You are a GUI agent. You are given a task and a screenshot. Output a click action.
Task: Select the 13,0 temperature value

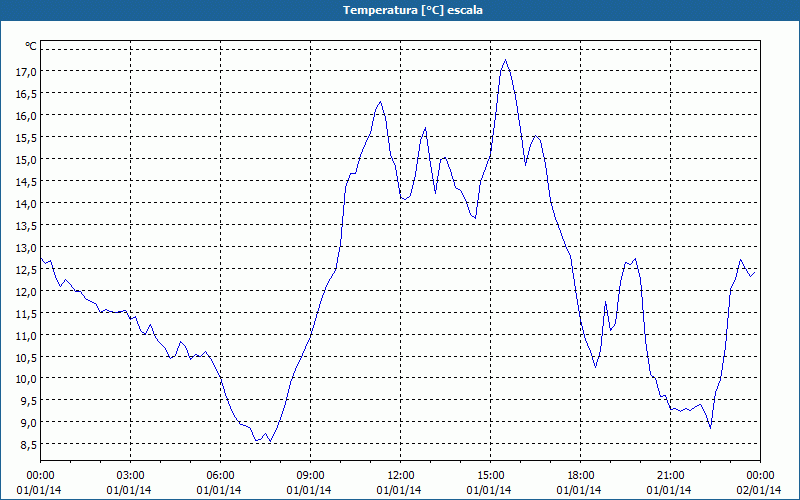[x=26, y=248]
